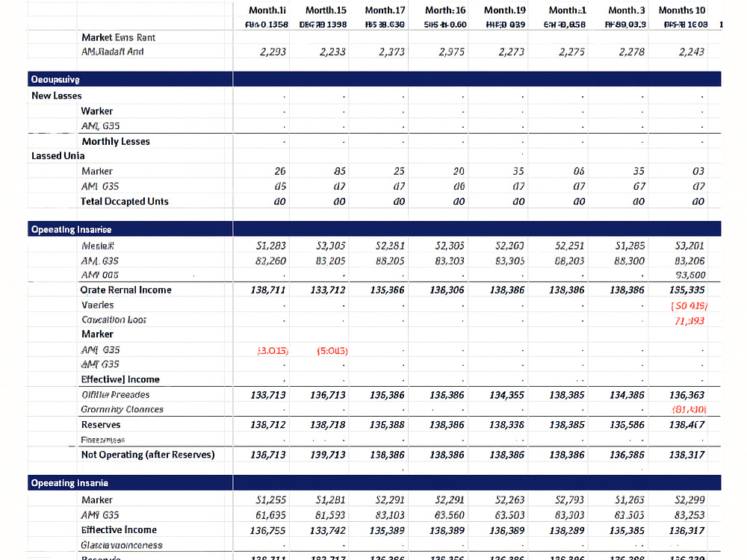The height and width of the screenshot is (560, 747).
Task: Click the Tetal Dccapted Unts label
Action: click(124, 202)
